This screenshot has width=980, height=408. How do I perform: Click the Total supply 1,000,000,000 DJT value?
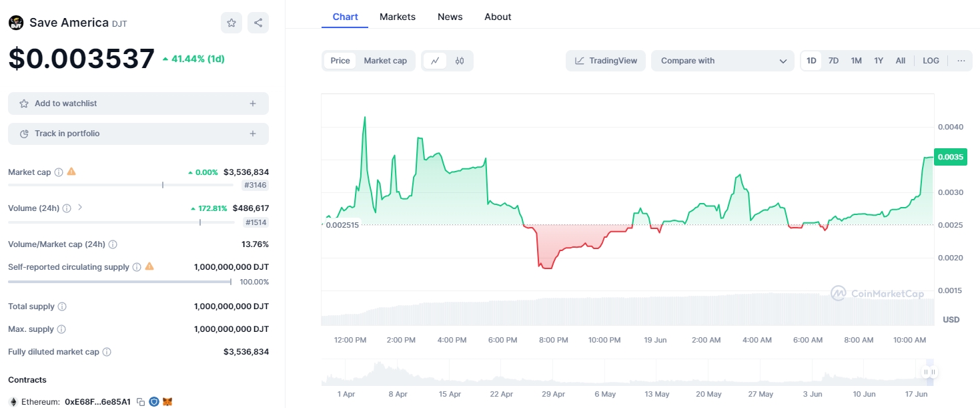[x=231, y=307]
